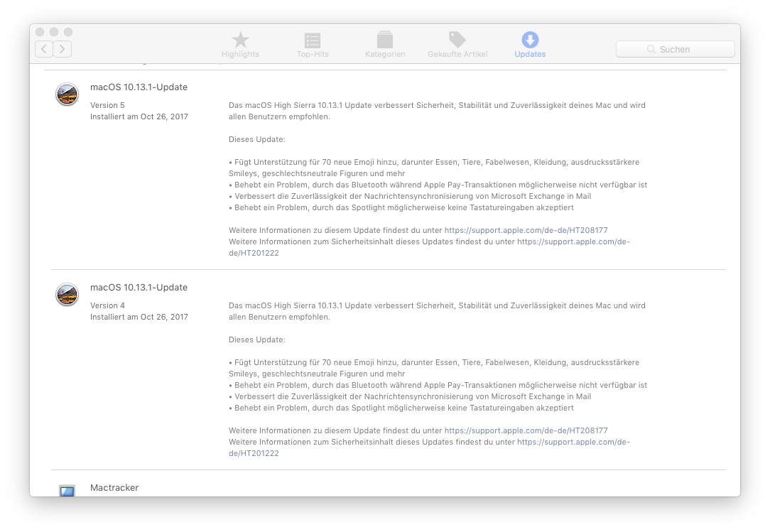Go back with the left arrow

point(44,49)
